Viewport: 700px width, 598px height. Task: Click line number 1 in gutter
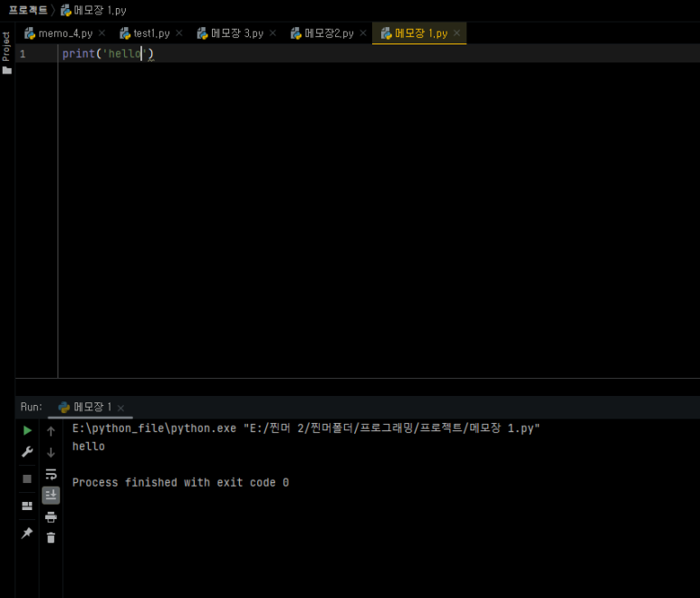[23, 54]
